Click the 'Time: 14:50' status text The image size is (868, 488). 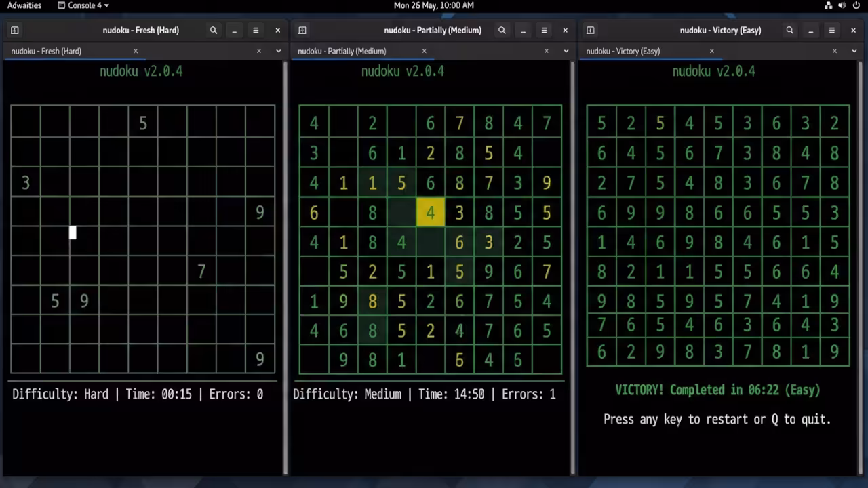[x=452, y=394]
